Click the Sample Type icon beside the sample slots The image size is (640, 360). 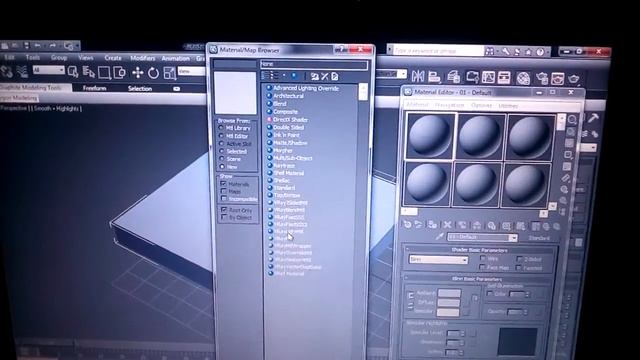pos(572,120)
